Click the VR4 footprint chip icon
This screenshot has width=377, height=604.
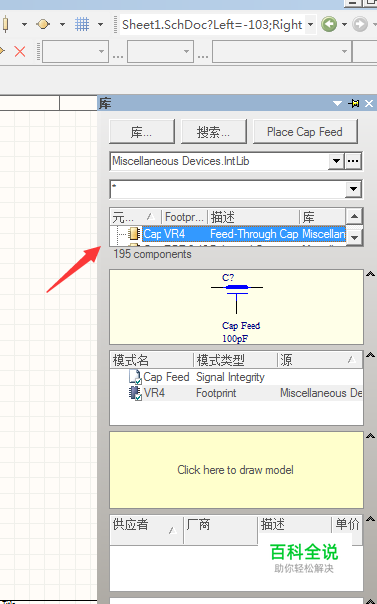135,393
